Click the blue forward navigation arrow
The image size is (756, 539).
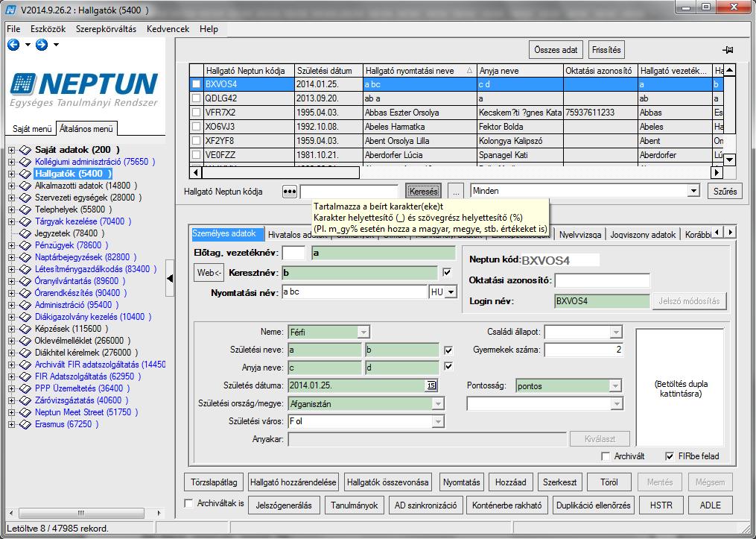pyautogui.click(x=42, y=45)
